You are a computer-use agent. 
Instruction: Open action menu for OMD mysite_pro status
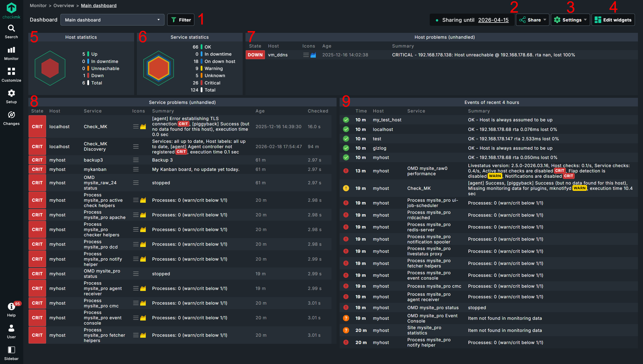click(x=136, y=274)
